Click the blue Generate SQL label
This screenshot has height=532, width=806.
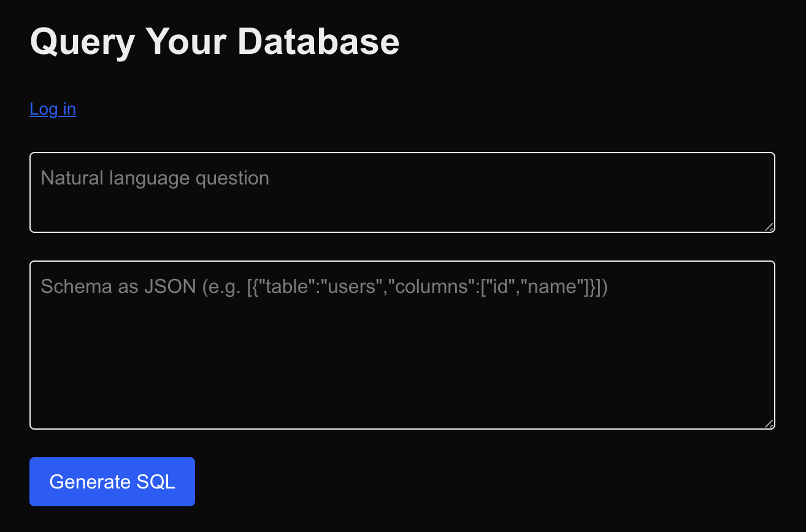tap(112, 482)
